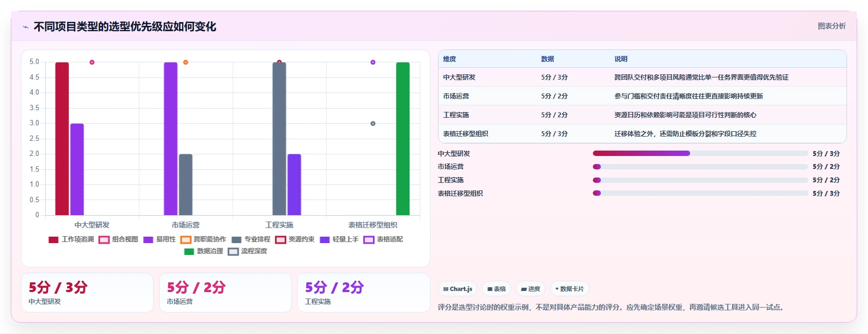The width and height of the screenshot is (868, 334).
Task: Click description starting 资源日历和依赖影响
Action: pyautogui.click(x=686, y=115)
